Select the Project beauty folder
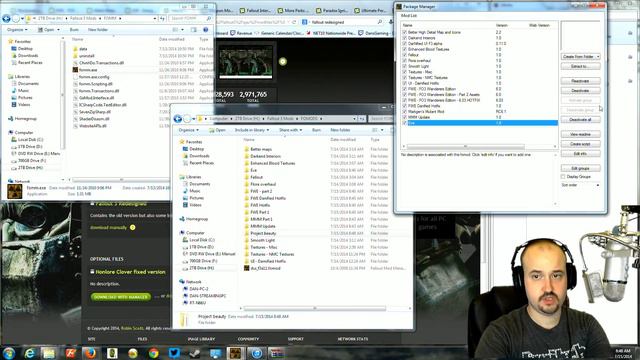640x360 pixels. pos(263,233)
